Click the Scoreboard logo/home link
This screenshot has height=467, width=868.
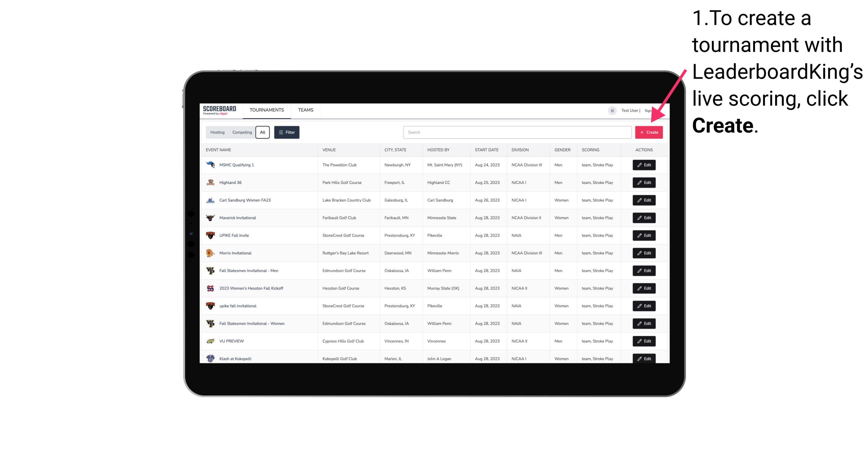220,110
